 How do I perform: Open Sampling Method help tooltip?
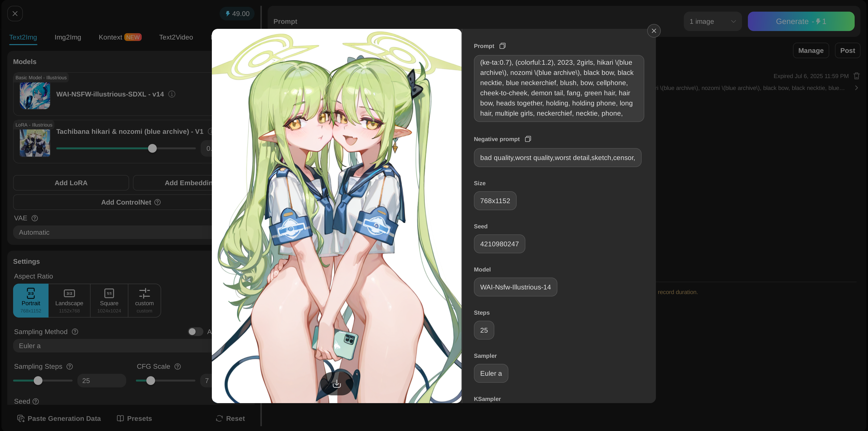(75, 332)
